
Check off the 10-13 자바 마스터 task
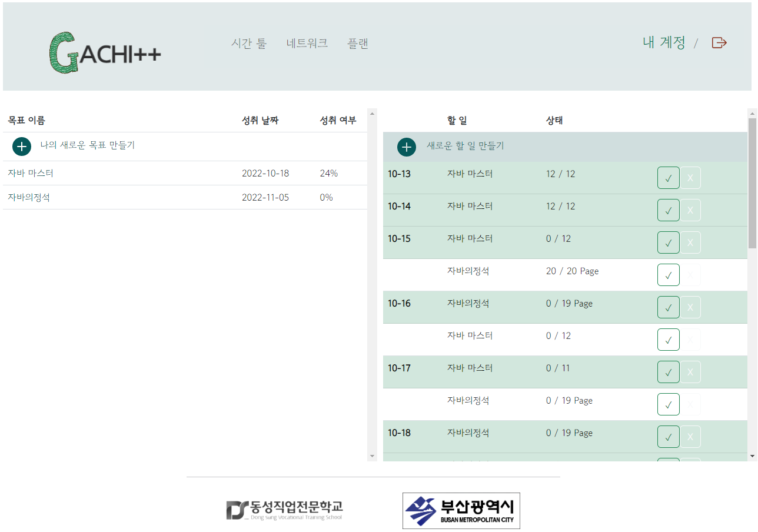point(668,178)
